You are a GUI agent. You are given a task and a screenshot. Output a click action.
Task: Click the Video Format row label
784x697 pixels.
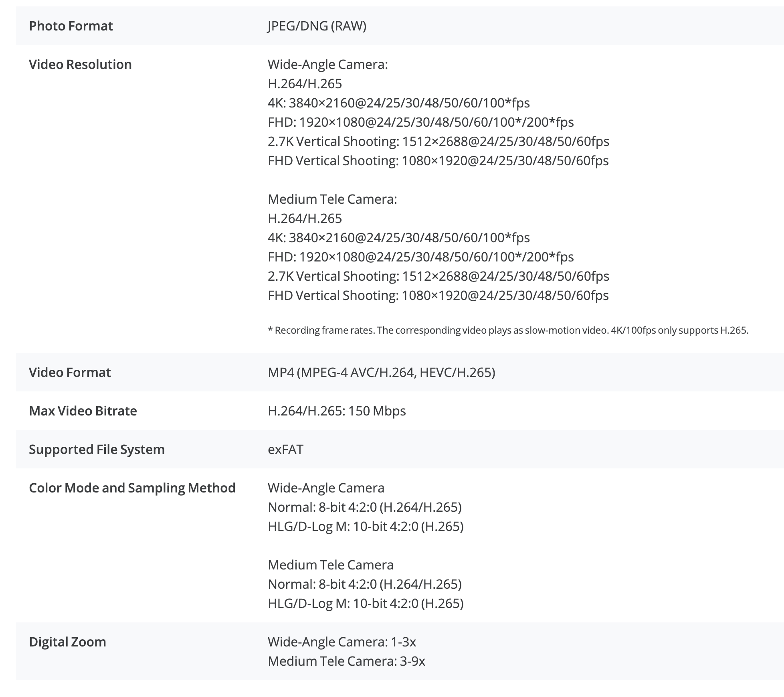point(70,373)
